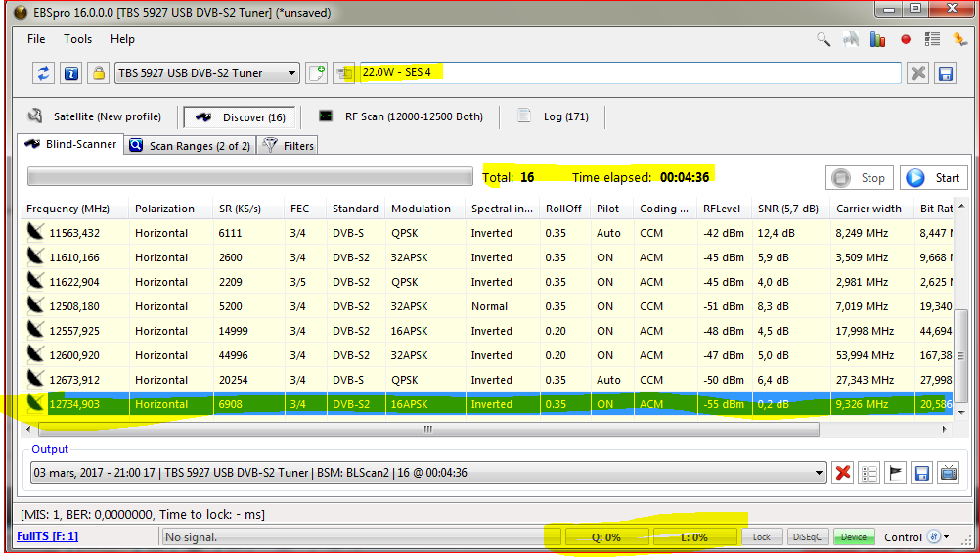Open the FullTS [F: 1] link
The width and height of the screenshot is (980, 557).
tap(47, 536)
